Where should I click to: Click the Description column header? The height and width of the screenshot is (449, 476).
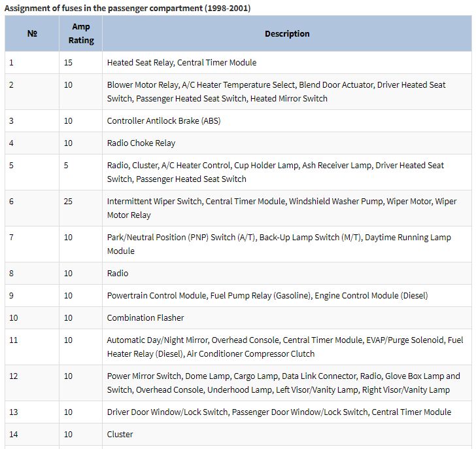pos(287,33)
